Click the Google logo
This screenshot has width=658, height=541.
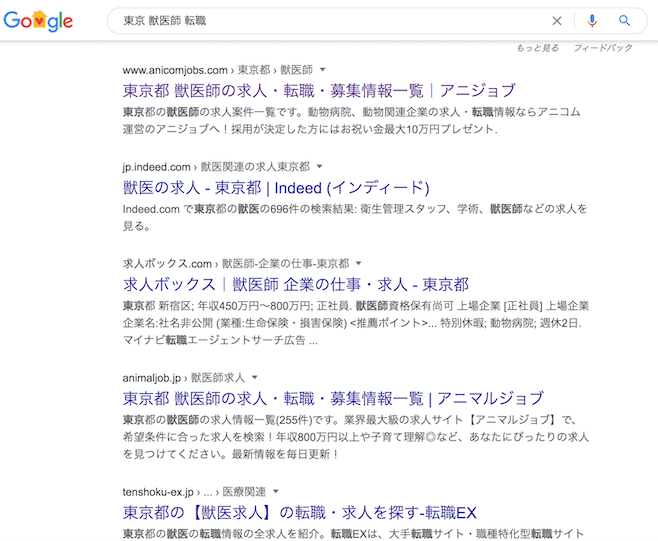coord(38,21)
